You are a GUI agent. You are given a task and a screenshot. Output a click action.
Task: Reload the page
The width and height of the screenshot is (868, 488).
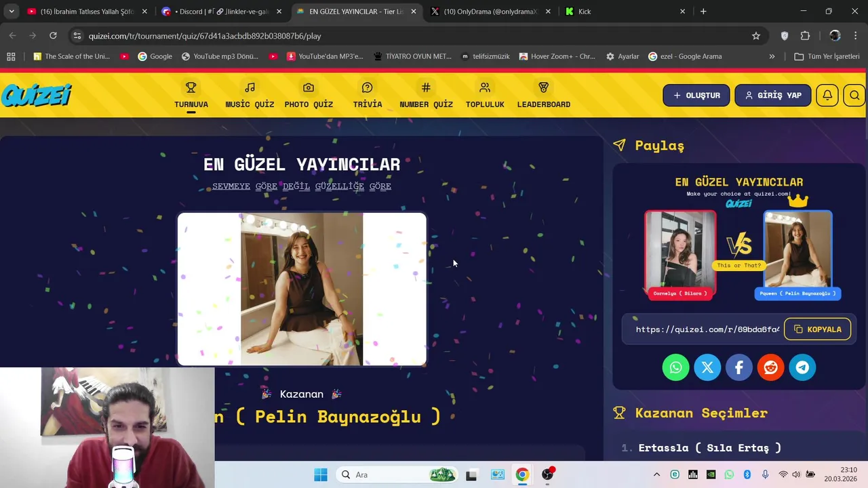pyautogui.click(x=53, y=35)
